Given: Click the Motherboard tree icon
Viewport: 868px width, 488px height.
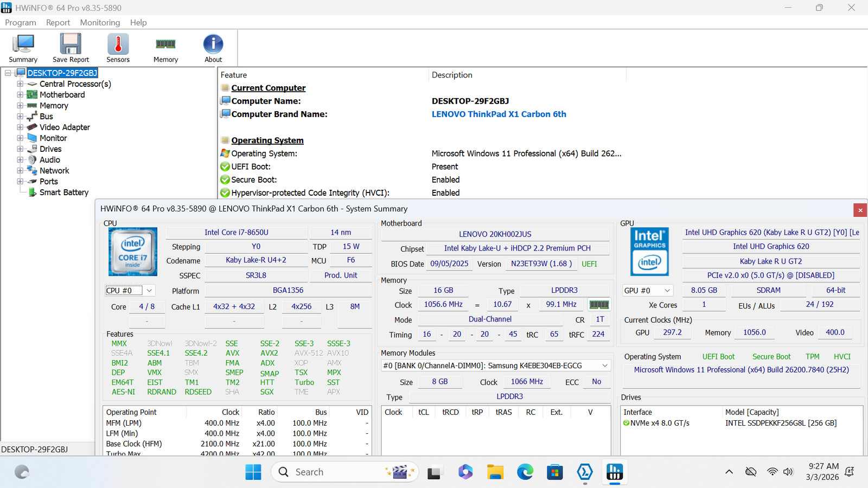Looking at the screenshot, I should (x=32, y=94).
